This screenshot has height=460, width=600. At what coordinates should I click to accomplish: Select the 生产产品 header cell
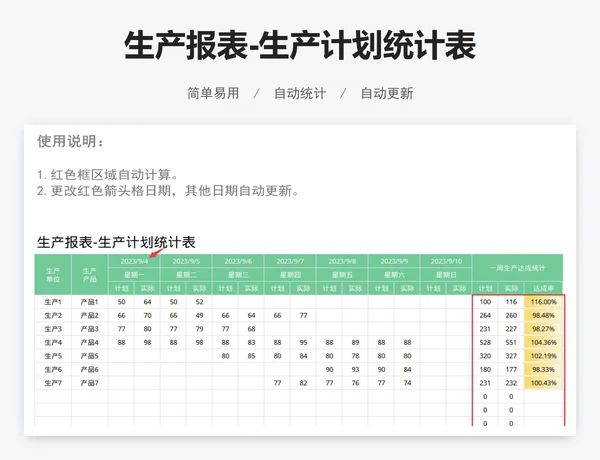pos(90,275)
